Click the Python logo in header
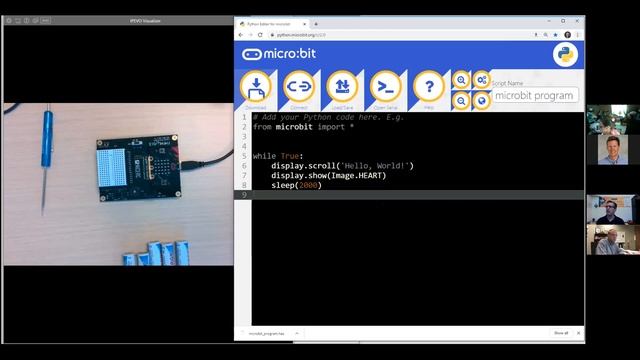This screenshot has height=360, width=640. pos(565,54)
